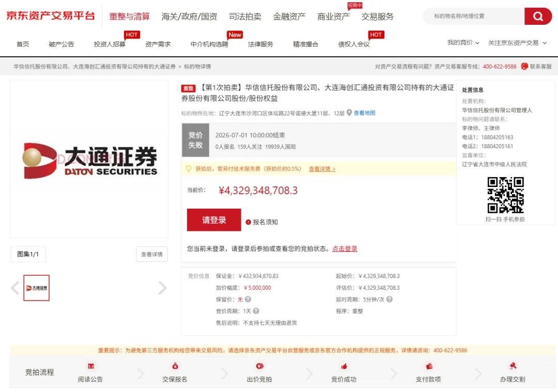Viewport: 558px width, 392px height.
Task: Click the lightbulb tip icon in yellow banner
Action: pos(189,168)
